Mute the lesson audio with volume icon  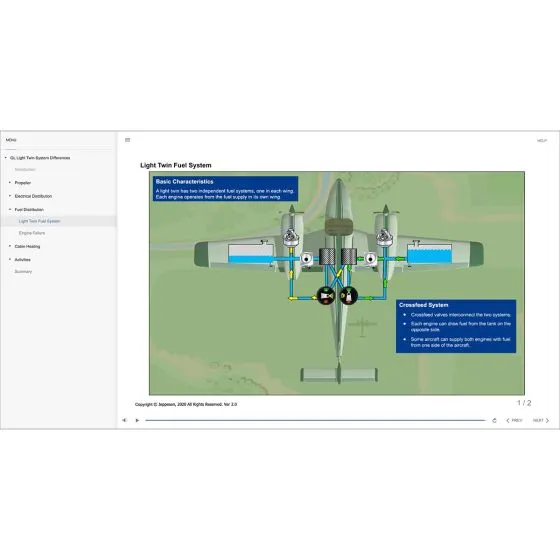pos(124,420)
